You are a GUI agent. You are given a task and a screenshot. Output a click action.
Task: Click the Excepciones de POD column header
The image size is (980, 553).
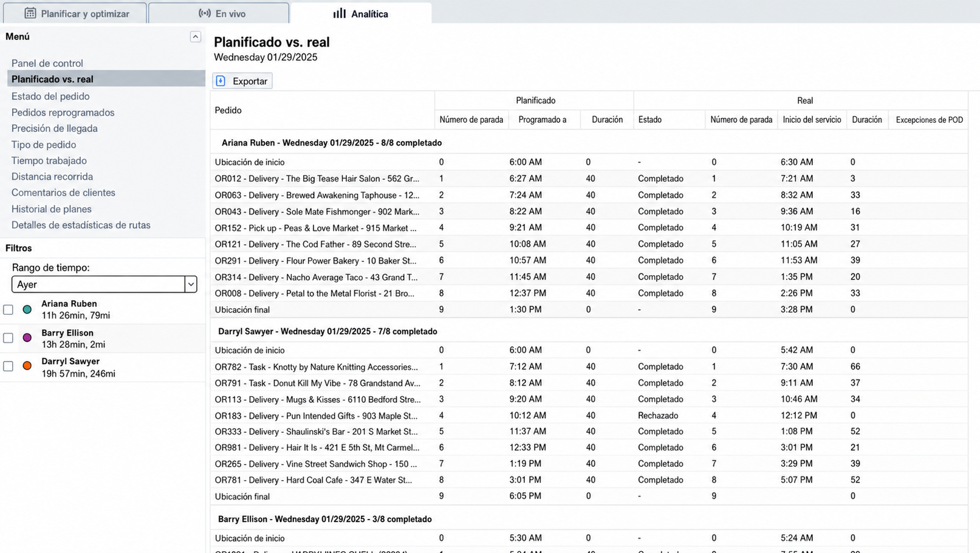(x=929, y=120)
